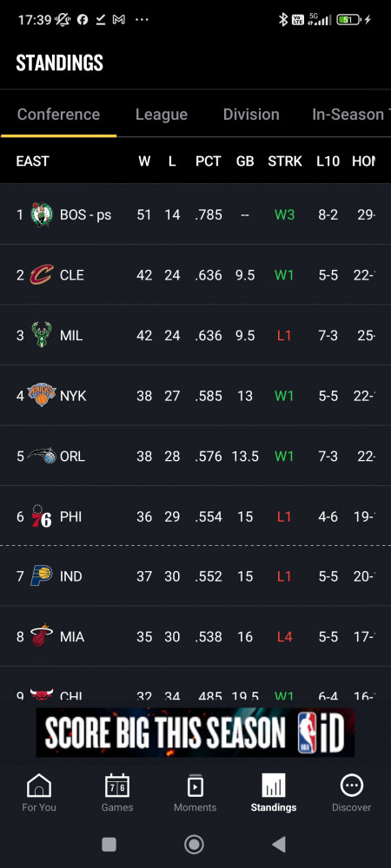Tap the Miami Heat logo

pos(42,636)
